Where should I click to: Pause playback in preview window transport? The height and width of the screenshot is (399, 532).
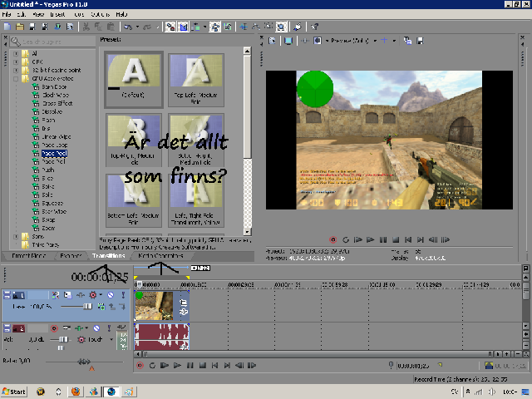coord(383,240)
